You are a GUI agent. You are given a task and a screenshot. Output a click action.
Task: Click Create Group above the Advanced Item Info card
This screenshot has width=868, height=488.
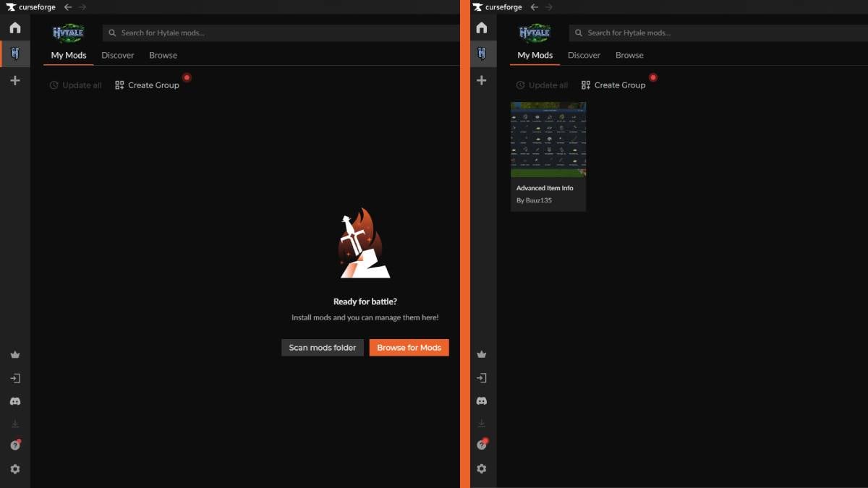(x=613, y=85)
